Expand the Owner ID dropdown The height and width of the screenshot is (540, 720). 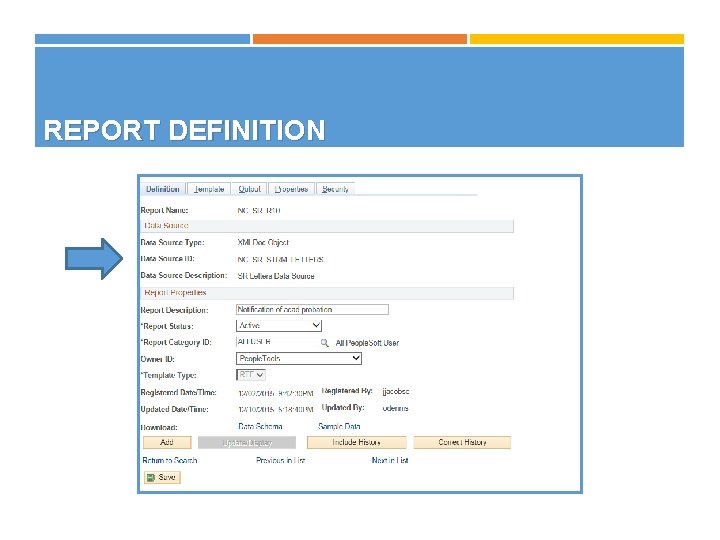(x=299, y=358)
